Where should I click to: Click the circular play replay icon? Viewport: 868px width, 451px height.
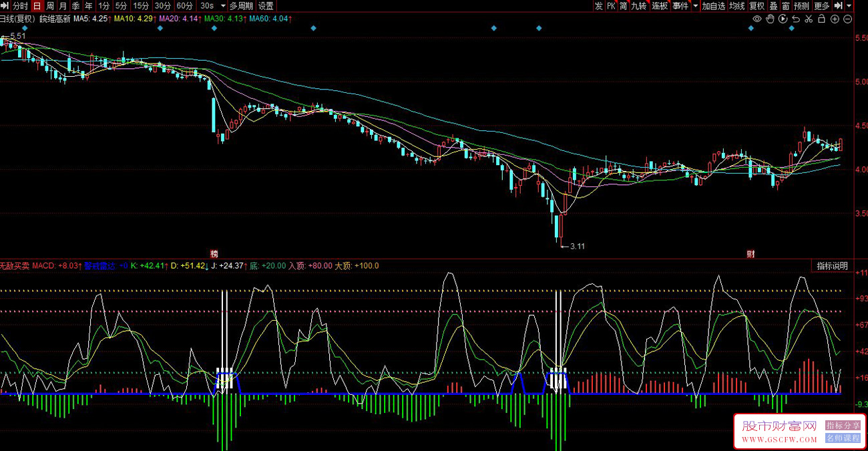(x=783, y=19)
